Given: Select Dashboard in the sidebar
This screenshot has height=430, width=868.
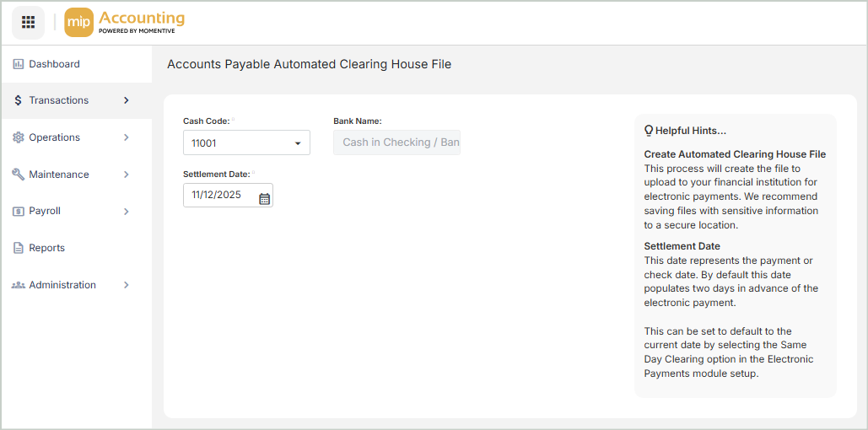Looking at the screenshot, I should click(54, 64).
